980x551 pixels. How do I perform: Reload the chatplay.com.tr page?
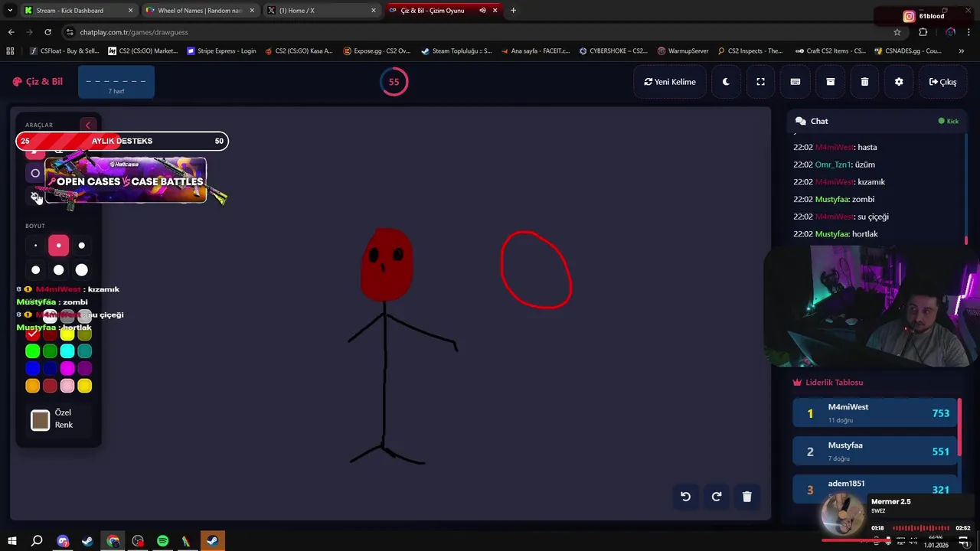(x=47, y=32)
